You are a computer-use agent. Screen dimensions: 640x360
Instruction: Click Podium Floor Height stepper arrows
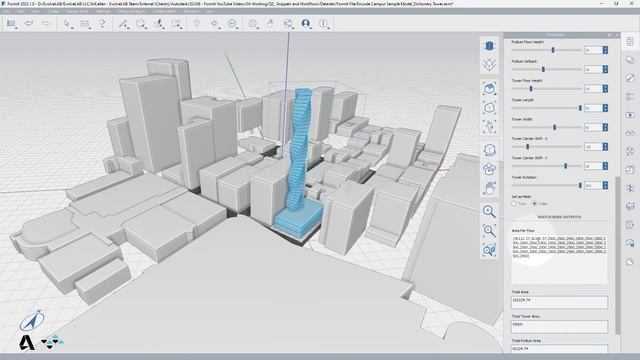605,50
